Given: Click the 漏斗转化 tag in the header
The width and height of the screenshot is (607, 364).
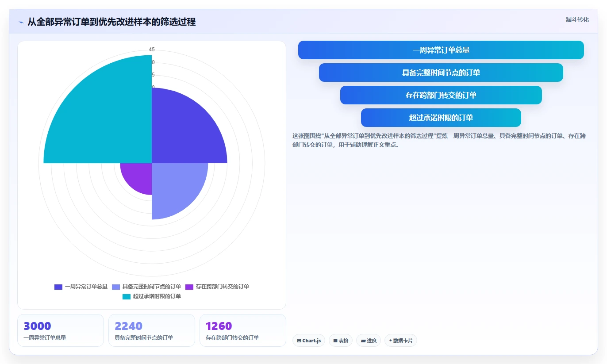Looking at the screenshot, I should (x=577, y=19).
